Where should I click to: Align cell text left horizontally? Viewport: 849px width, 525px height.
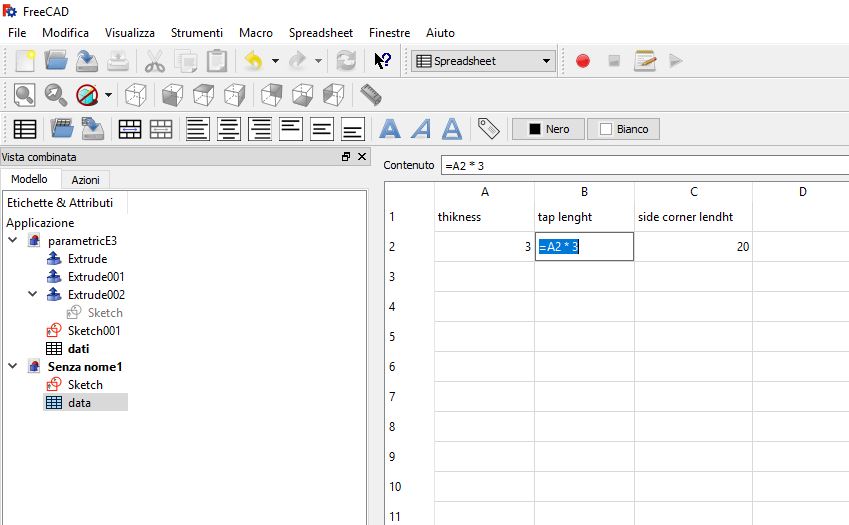click(x=198, y=129)
